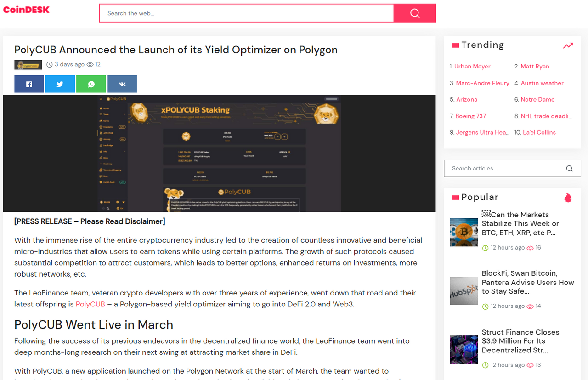Click the 'PolyCUB Went Live in March' heading
The image size is (588, 380).
(x=94, y=325)
